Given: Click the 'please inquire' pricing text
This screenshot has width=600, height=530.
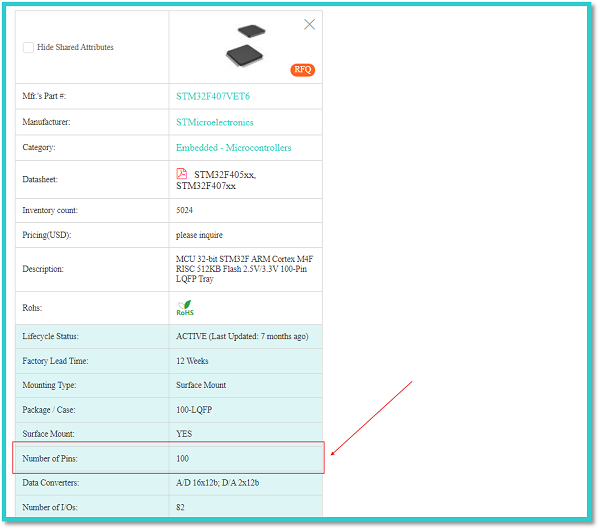Looking at the screenshot, I should [x=200, y=235].
